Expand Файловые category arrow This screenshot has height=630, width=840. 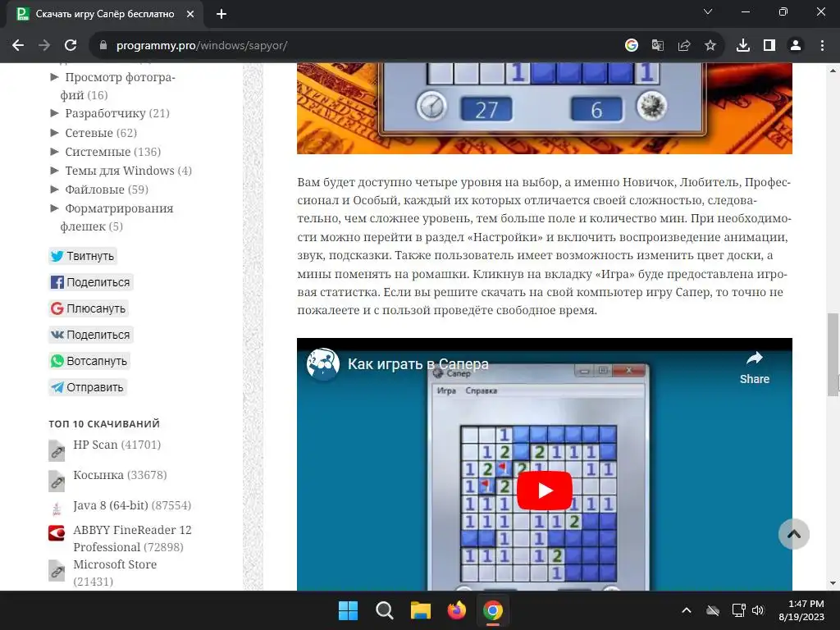tap(54, 189)
